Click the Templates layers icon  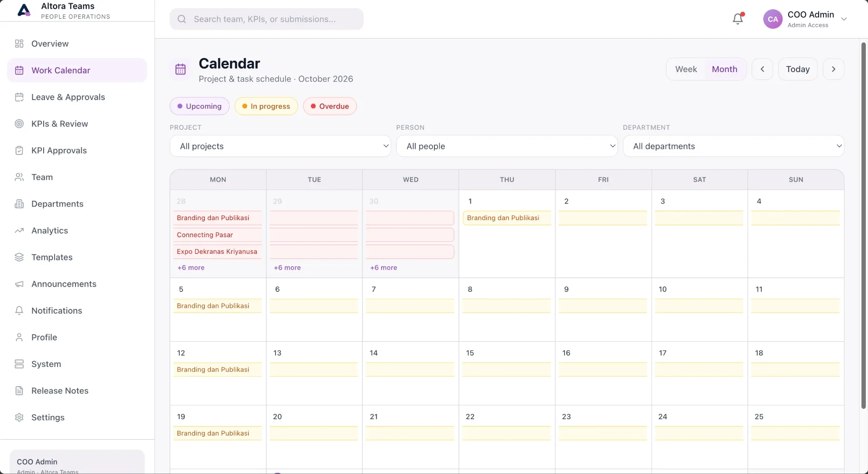point(19,257)
